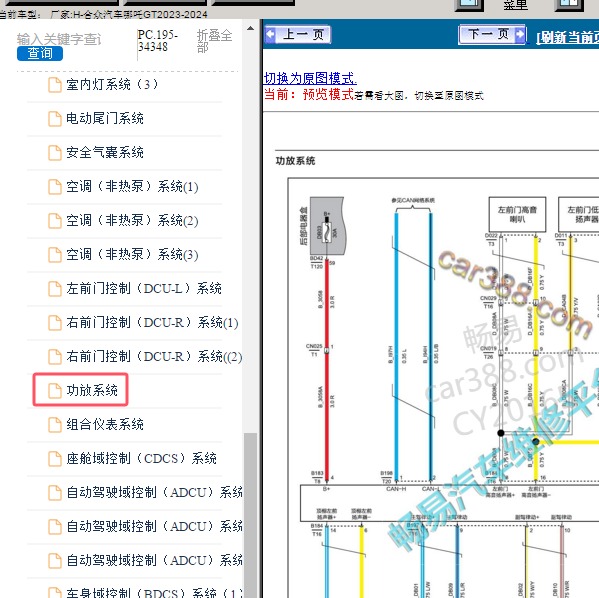Click document icon beside 电动尾门系统
599x598 pixels.
(x=55, y=119)
